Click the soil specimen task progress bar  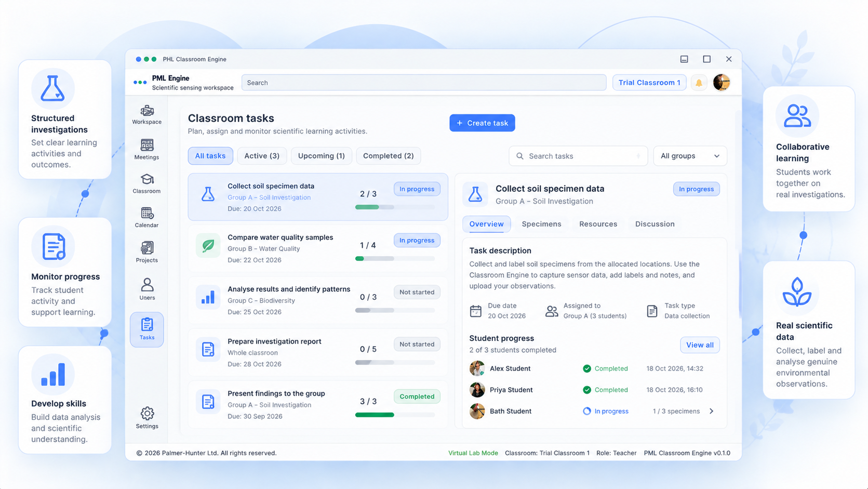[395, 207]
